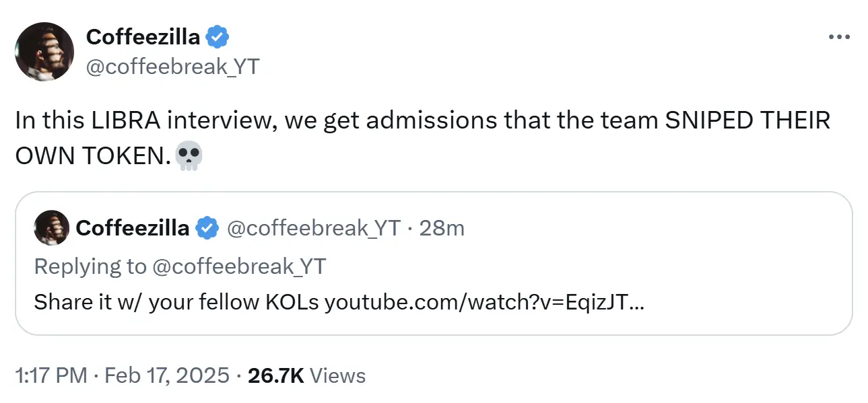Click the Views label next to the count
Viewport: 868px width, 403px height.
337,375
